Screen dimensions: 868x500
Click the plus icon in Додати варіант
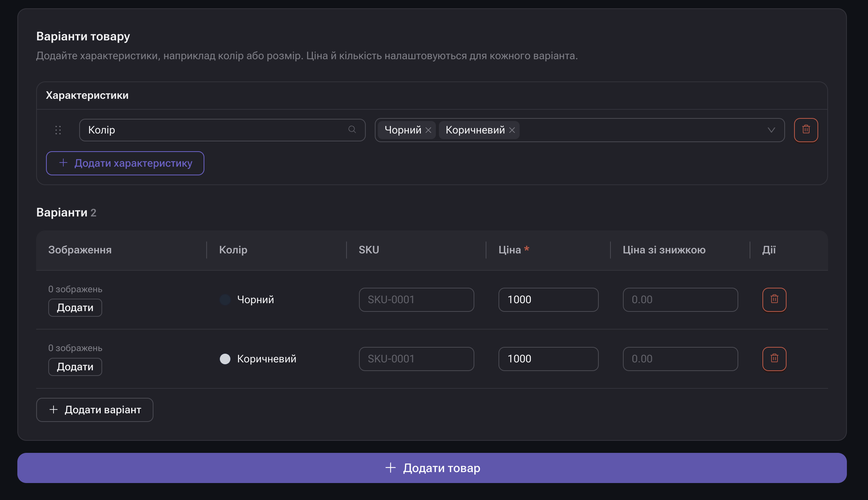54,410
